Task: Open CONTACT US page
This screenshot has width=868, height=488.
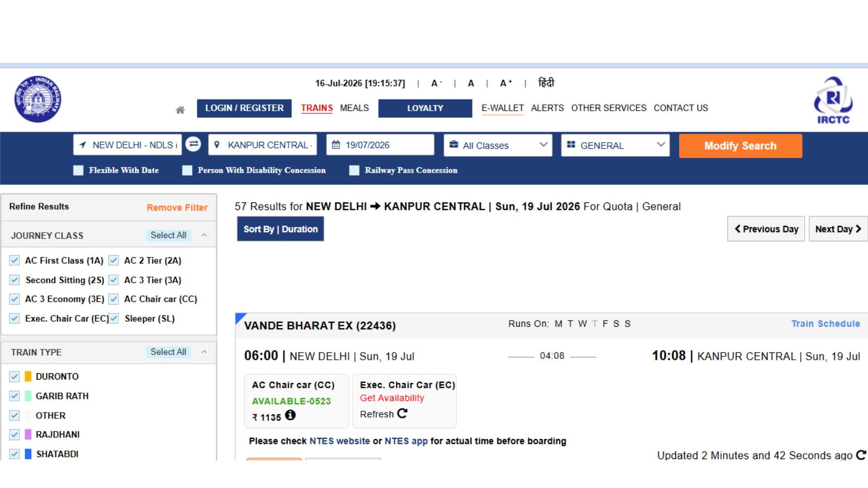Action: (x=681, y=108)
